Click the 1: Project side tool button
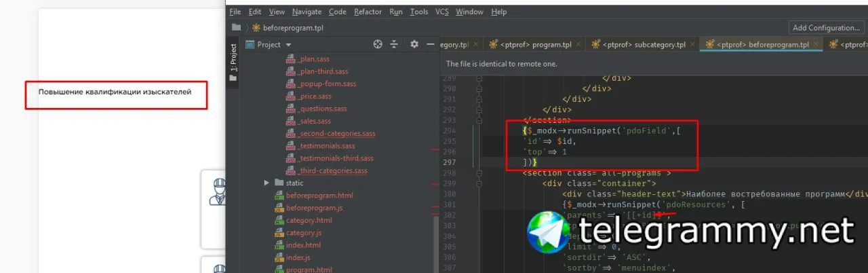This screenshot has width=868, height=273. (x=233, y=62)
